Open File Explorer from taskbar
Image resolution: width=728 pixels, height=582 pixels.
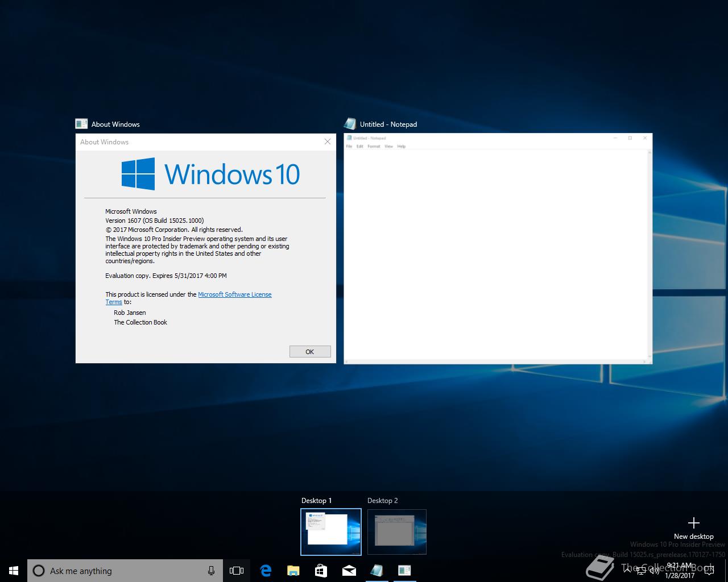click(293, 571)
